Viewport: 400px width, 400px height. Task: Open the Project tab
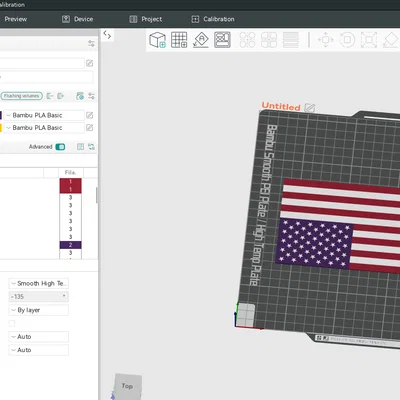146,19
